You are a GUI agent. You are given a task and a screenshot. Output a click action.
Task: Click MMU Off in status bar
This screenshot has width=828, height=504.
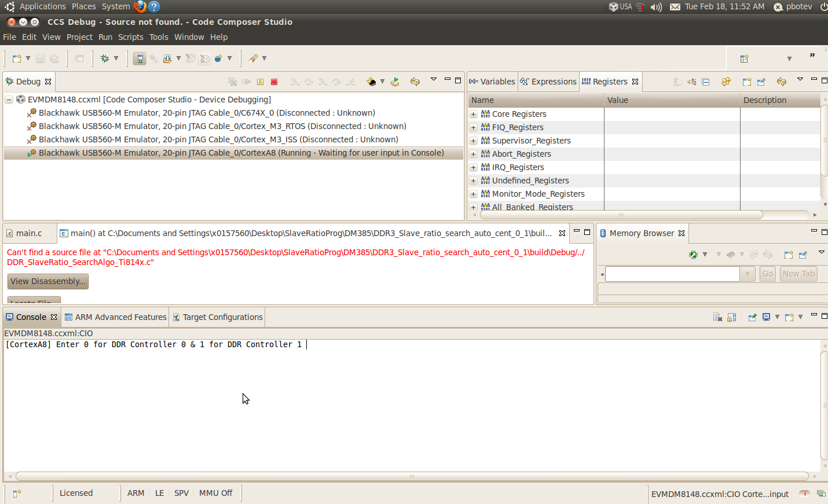coord(215,493)
